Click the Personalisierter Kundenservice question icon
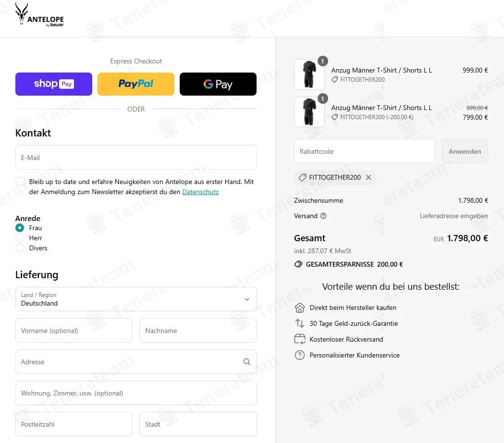The height and width of the screenshot is (443, 504). click(300, 355)
